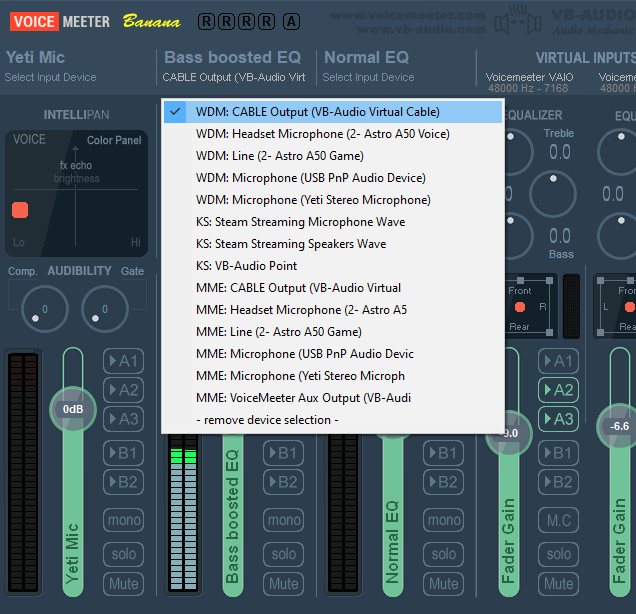
Task: Disable A3 on first virtual input strip
Action: tap(559, 419)
